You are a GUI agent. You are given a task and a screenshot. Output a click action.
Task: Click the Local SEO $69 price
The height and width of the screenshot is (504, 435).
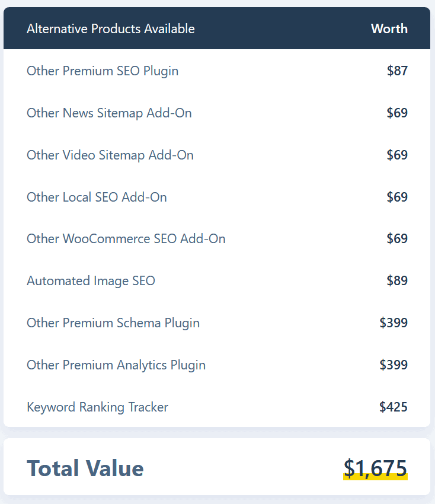(397, 197)
